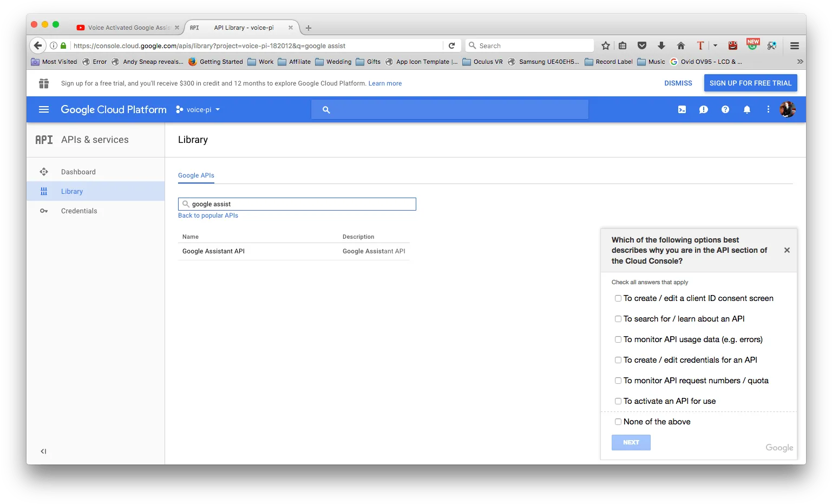Check 'To monitor API request numbers / quota'

(x=618, y=381)
